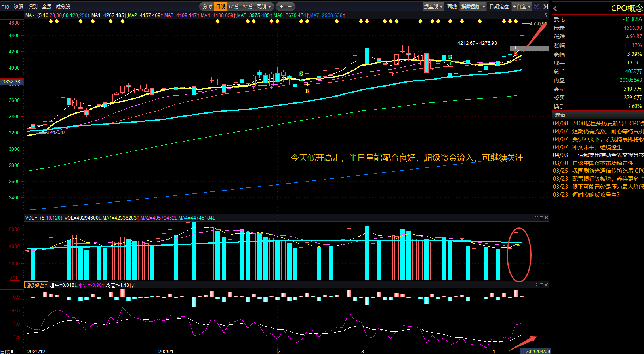This screenshot has height=354, width=644.
Task: Switch to 分时 intraday view
Action: 207,7
